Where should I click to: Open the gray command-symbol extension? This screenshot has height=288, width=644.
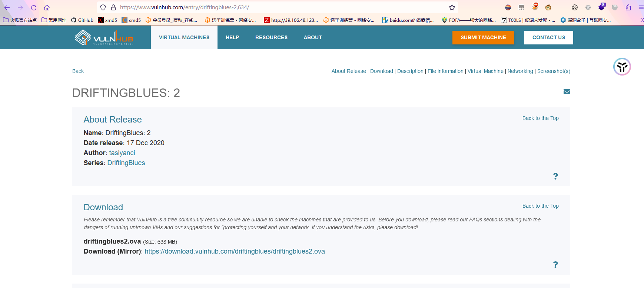coord(588,7)
